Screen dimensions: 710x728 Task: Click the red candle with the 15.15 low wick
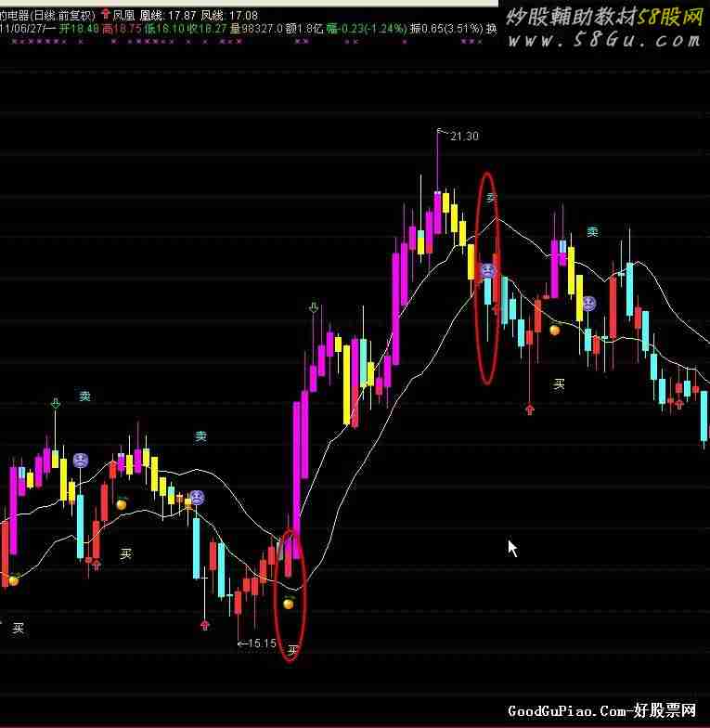238,602
